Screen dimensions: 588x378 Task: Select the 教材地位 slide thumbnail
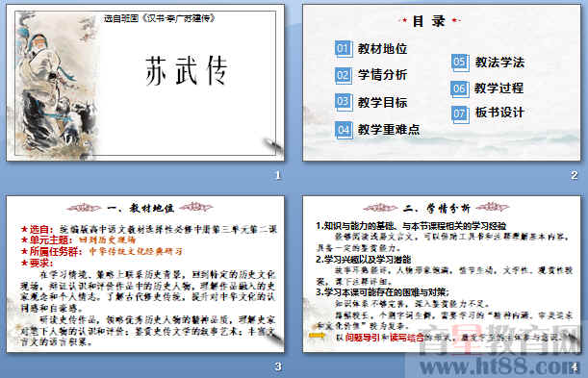[x=145, y=274]
